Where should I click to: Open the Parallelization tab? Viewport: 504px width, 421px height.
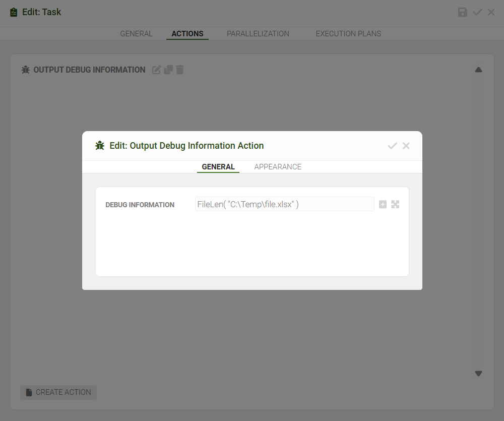(258, 34)
